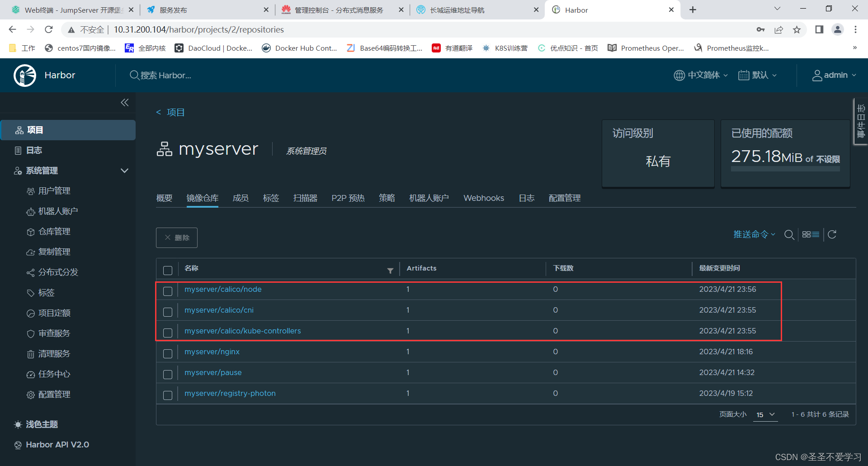
Task: Open the myserver/nginx repository link
Action: [212, 352]
